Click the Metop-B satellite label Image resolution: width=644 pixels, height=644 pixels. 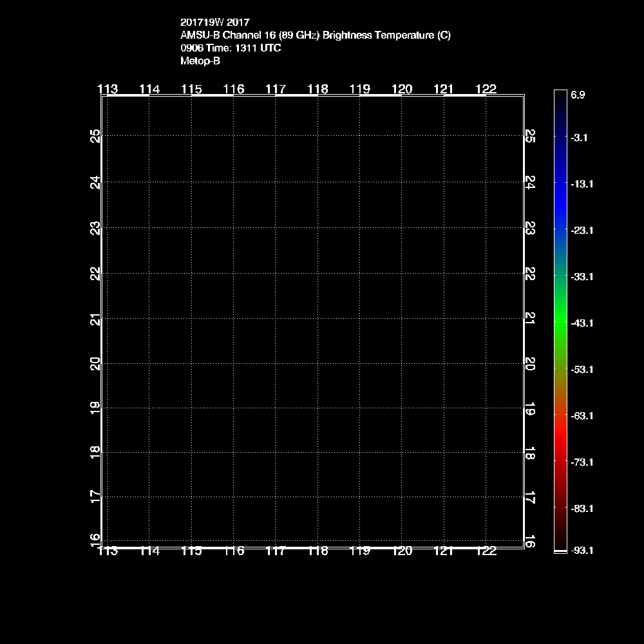tap(200, 61)
